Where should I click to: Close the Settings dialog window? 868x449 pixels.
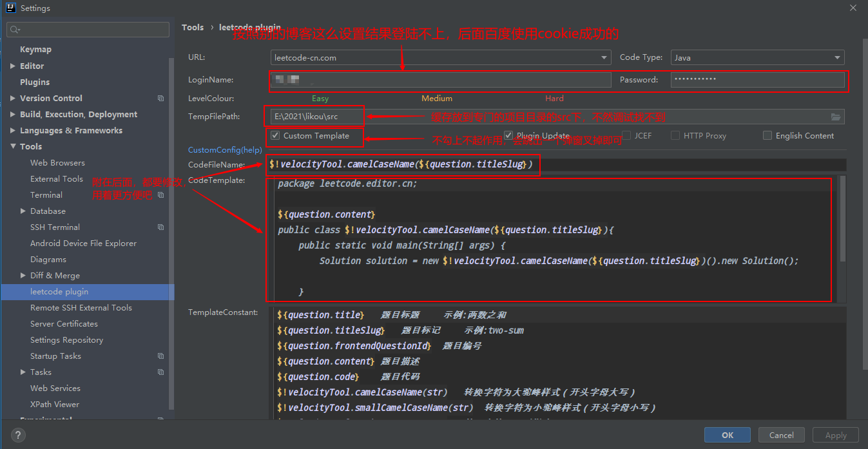[853, 8]
